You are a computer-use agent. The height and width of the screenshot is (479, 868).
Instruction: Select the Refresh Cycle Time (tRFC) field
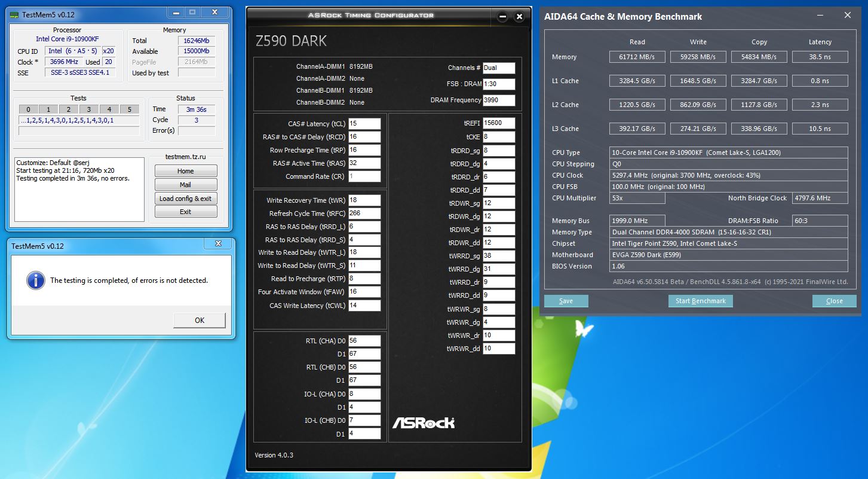pyautogui.click(x=364, y=213)
